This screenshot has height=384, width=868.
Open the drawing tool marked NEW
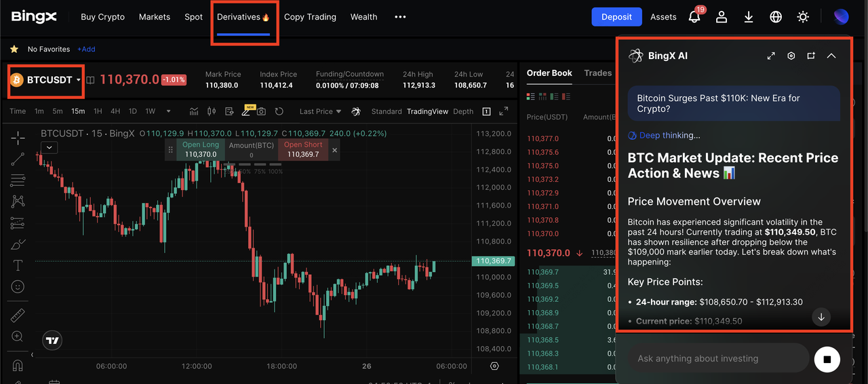(245, 111)
